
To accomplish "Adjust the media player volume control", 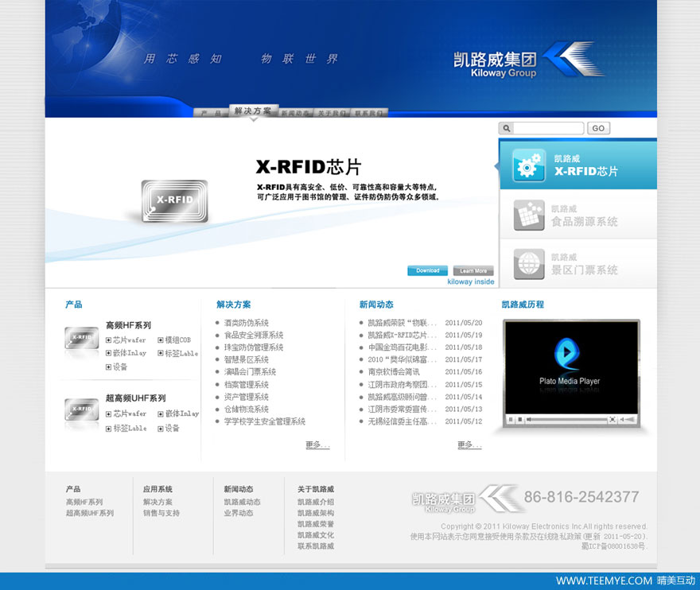I will [628, 420].
